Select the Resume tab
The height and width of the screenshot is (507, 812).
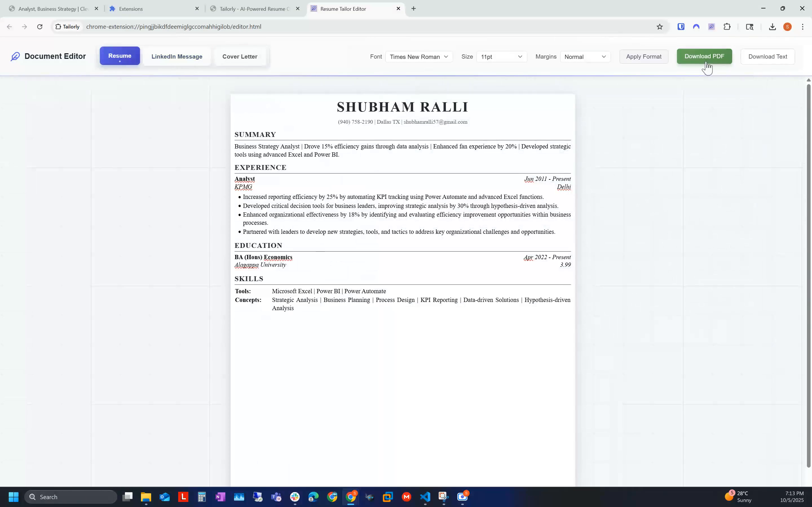[x=120, y=56]
